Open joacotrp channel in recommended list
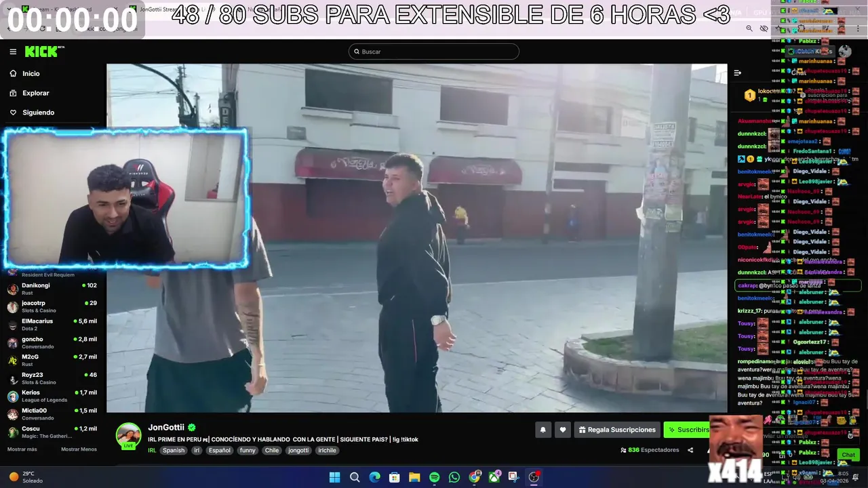868x488 pixels. (53, 306)
